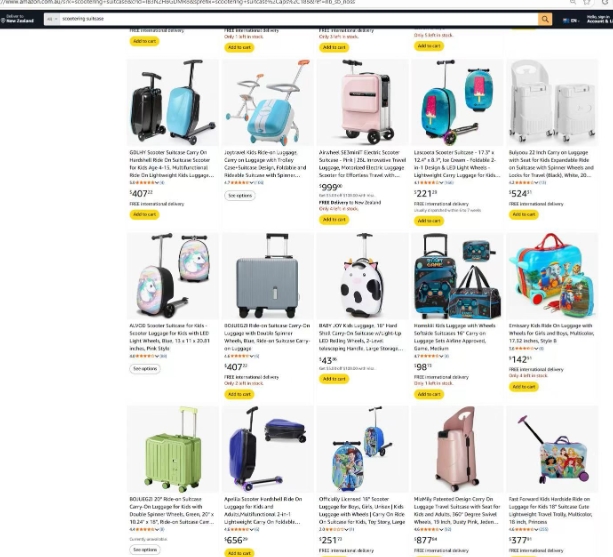
Task: Open rating dropdown under Lascoota Scooter Suitcase
Action: [439, 183]
